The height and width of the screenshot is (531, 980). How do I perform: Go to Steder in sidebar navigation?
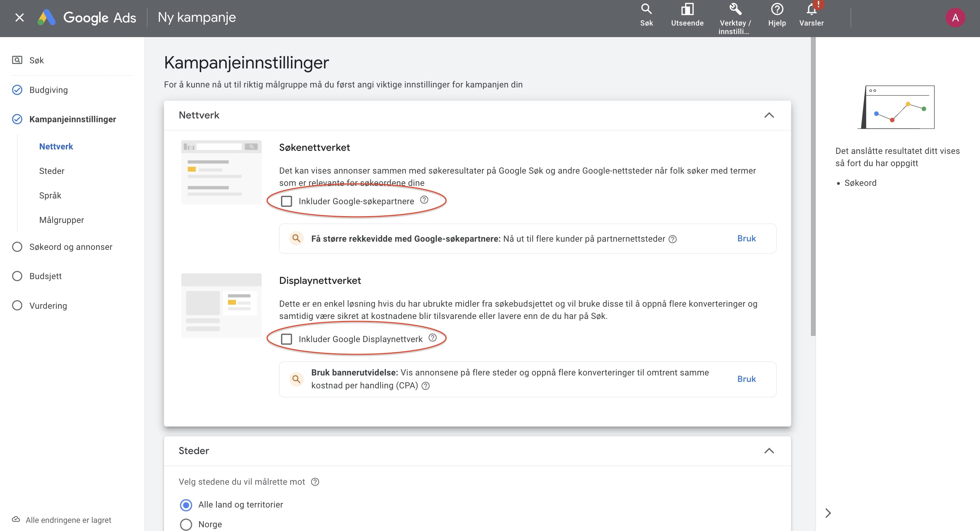52,171
